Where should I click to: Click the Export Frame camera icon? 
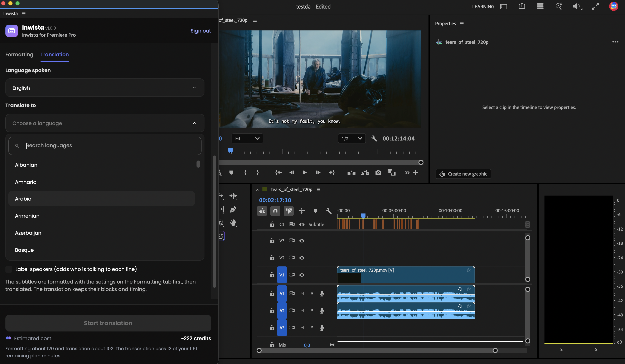click(x=378, y=172)
